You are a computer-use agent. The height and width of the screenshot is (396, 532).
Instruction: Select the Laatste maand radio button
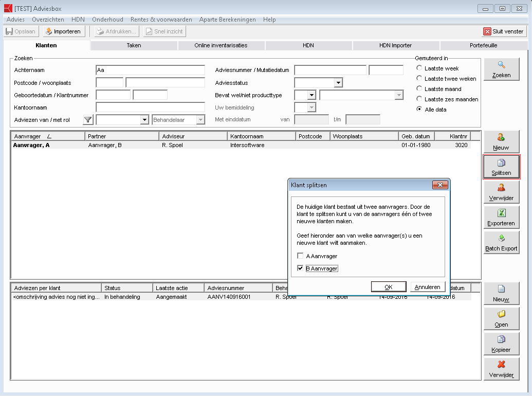[x=419, y=89]
